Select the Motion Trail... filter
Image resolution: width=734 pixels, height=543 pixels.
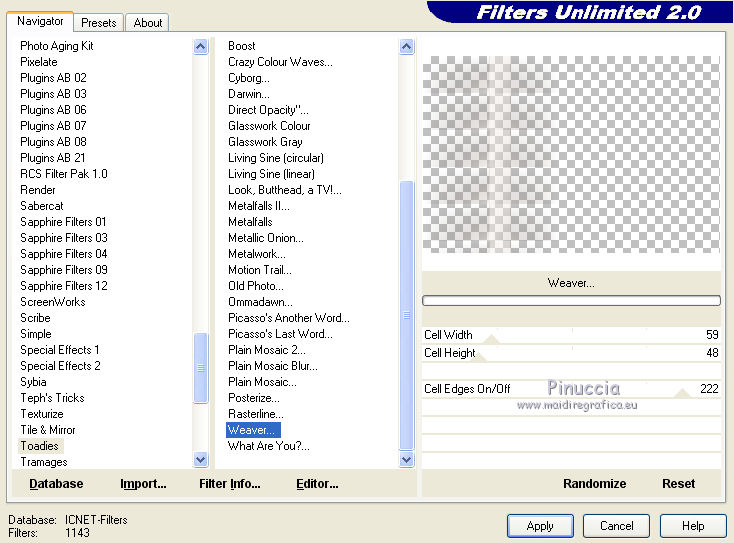pos(260,270)
